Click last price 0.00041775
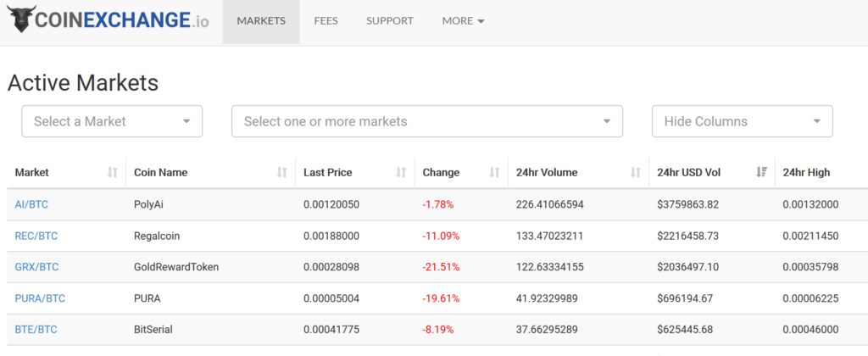The width and height of the screenshot is (868, 356). 331,330
